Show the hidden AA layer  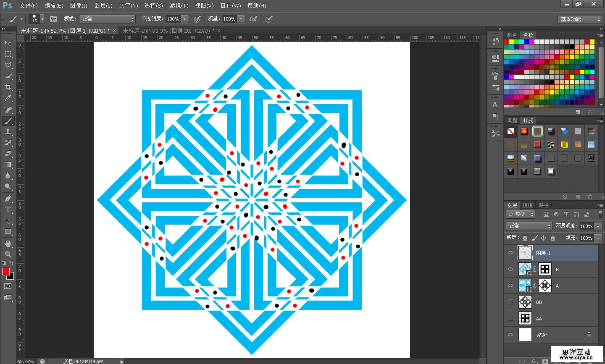pyautogui.click(x=510, y=318)
